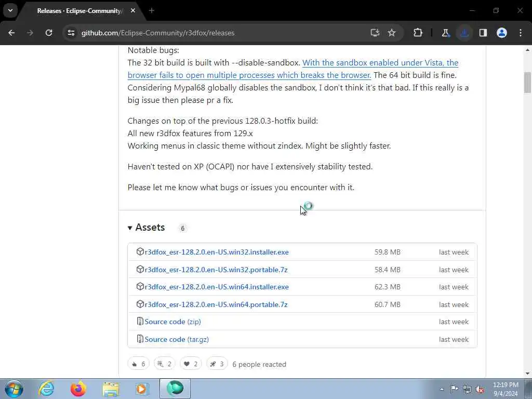Open a new browser tab
This screenshot has height=399, width=532.
[152, 11]
